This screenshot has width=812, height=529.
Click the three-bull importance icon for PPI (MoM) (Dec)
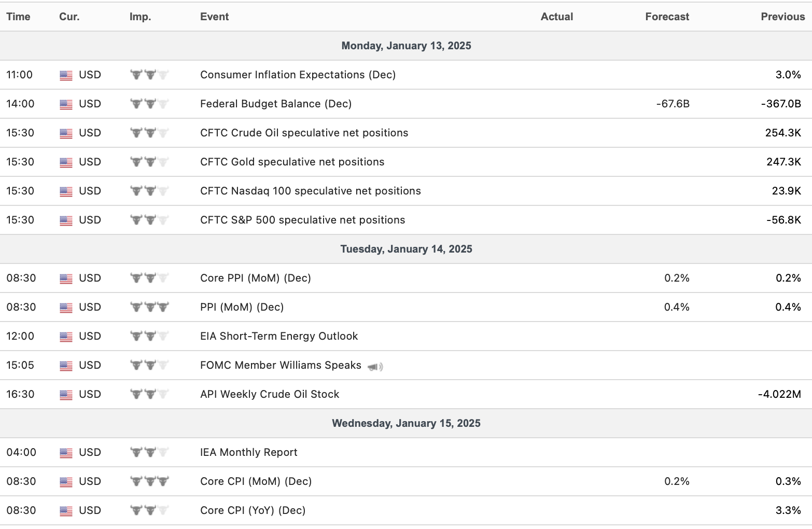coord(149,307)
